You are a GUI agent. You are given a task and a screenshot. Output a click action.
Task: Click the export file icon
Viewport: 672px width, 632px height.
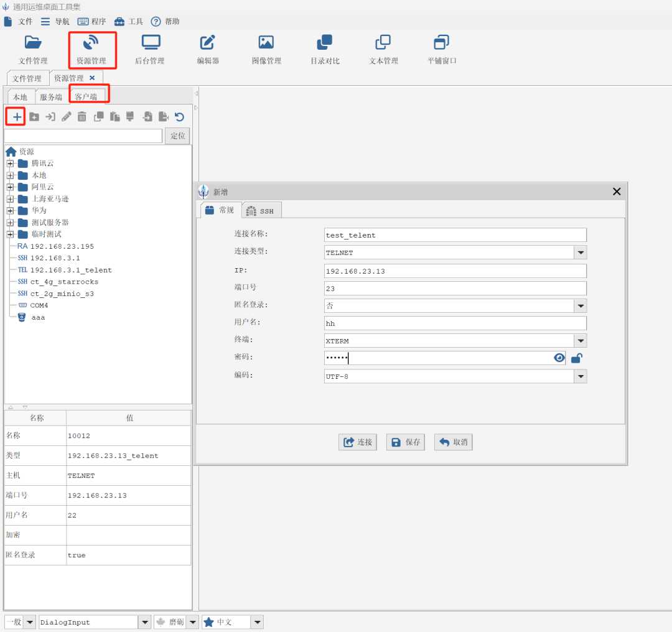(x=163, y=116)
